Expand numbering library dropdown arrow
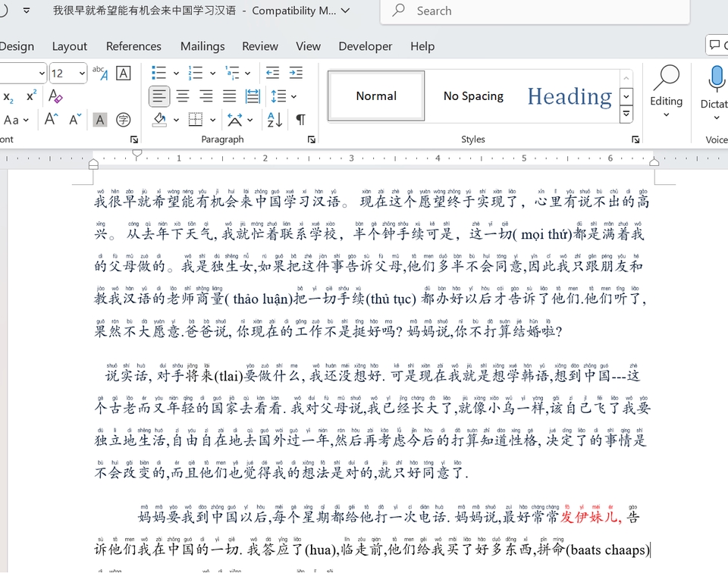Viewport: 728px width, 573px height. click(x=212, y=74)
